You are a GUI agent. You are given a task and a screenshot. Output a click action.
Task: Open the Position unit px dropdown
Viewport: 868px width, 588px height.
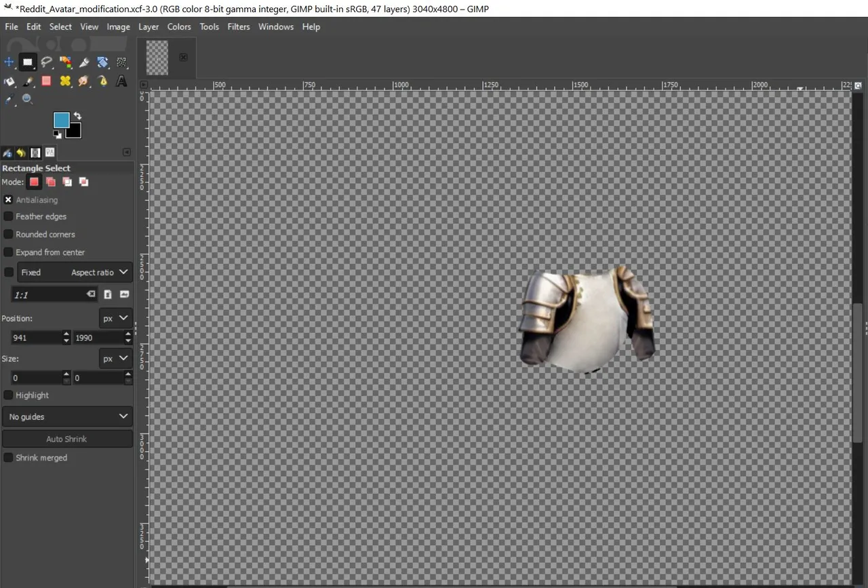[x=116, y=317]
